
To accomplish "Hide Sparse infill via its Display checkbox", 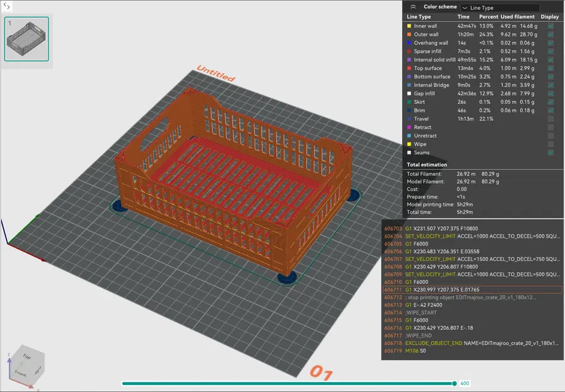I will coord(551,51).
